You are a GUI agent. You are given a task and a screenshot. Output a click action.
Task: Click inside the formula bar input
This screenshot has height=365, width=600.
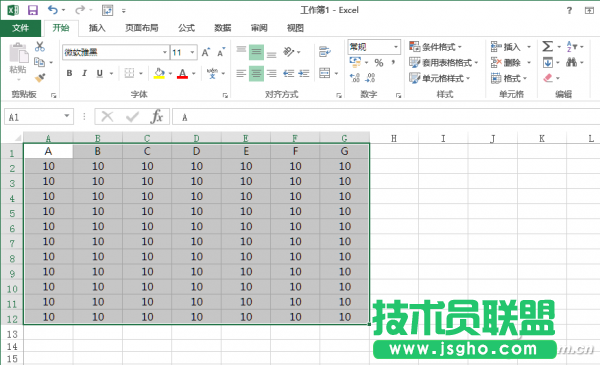tap(386, 117)
